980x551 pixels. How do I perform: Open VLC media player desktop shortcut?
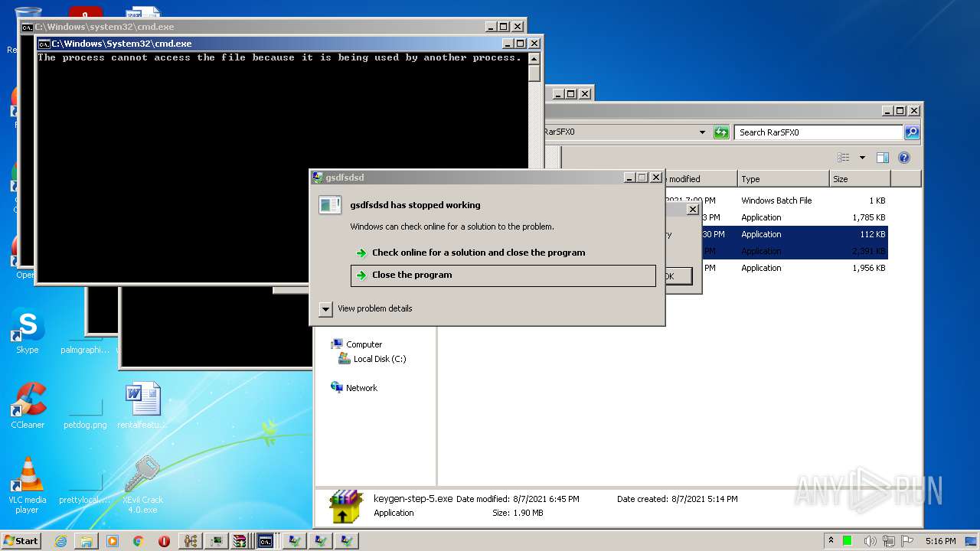click(x=28, y=485)
